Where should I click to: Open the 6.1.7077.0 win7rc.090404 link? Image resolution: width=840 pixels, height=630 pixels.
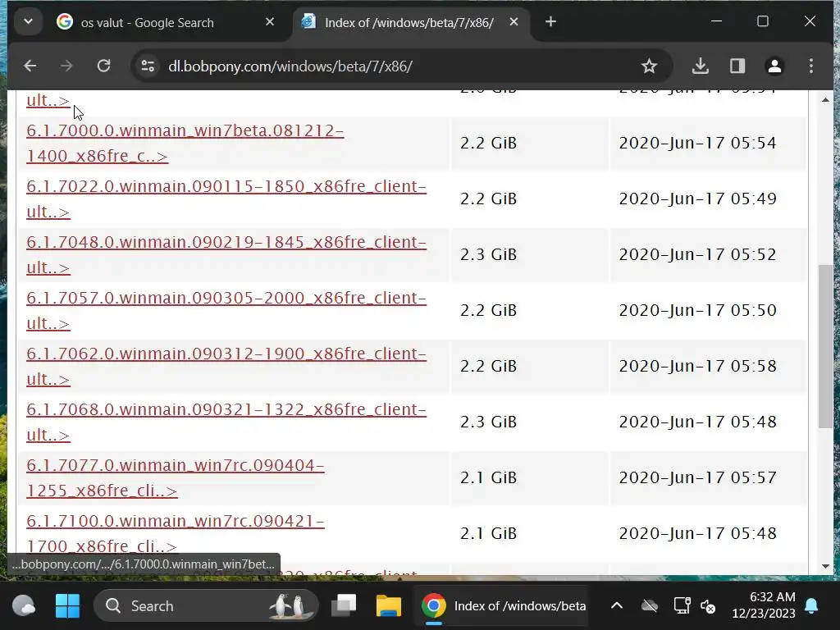coord(176,478)
